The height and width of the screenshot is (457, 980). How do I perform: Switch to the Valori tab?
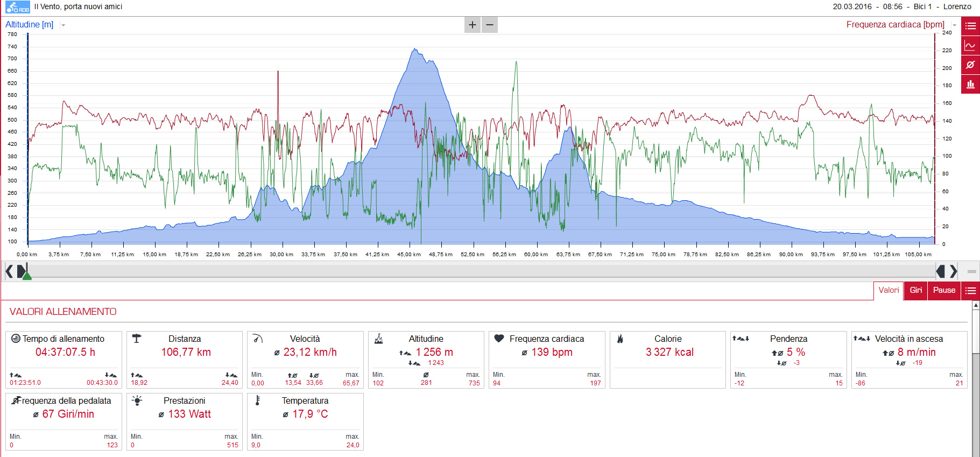889,290
